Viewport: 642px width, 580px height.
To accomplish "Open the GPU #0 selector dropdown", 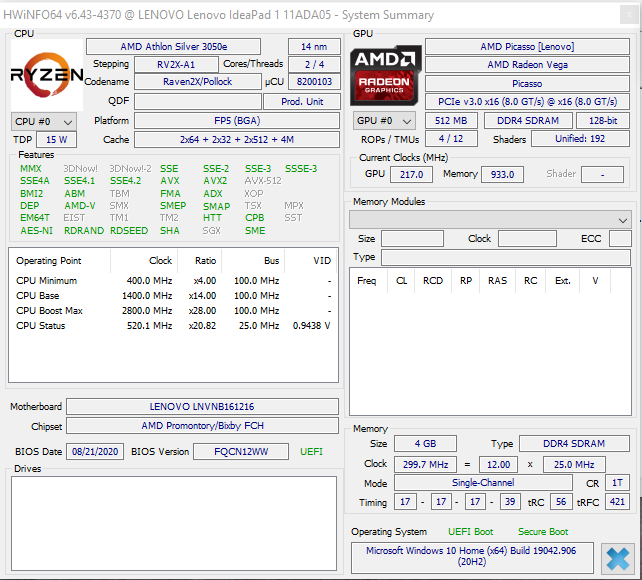I will click(x=384, y=121).
